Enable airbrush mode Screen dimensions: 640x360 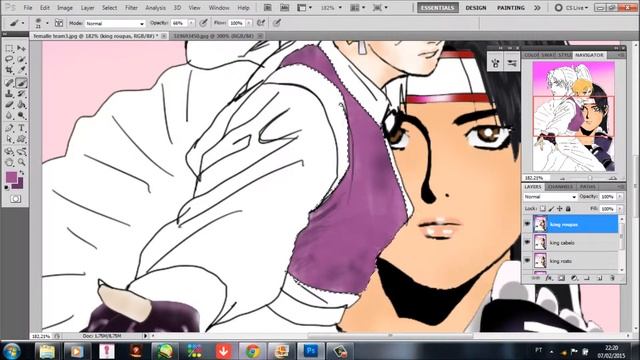click(261, 23)
